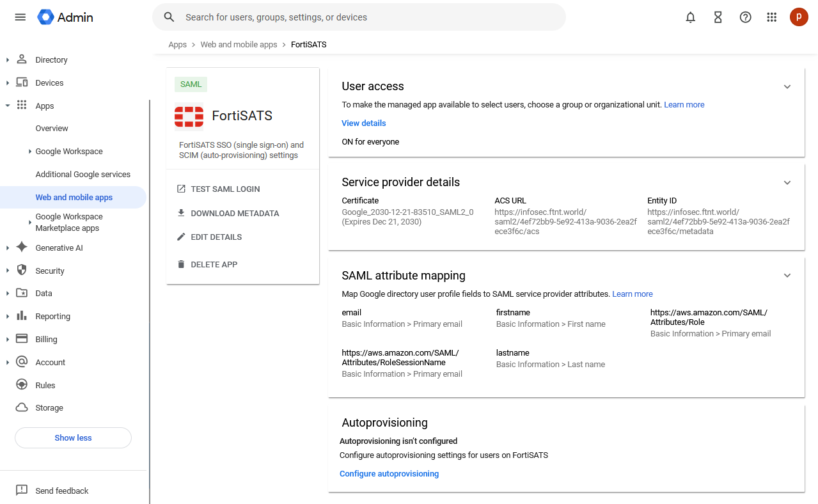
Task: Expand Google Workspace submenu arrow
Action: [30, 152]
